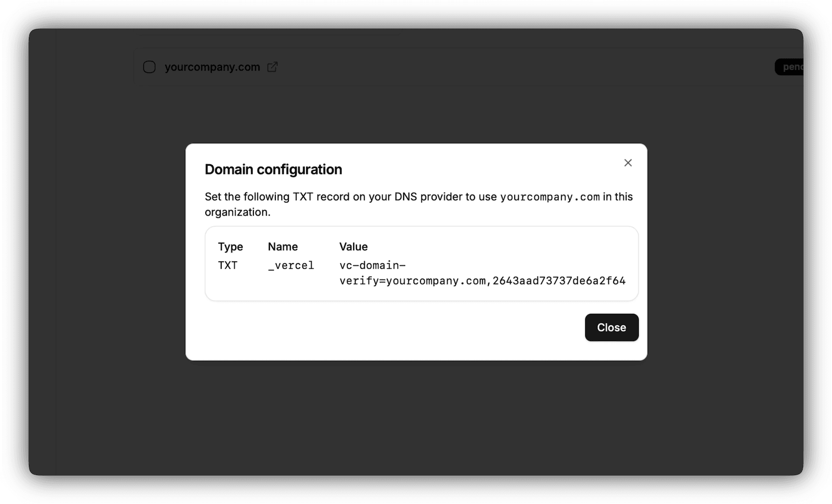
Task: Click the yourcompany.com domain link
Action: coord(212,67)
